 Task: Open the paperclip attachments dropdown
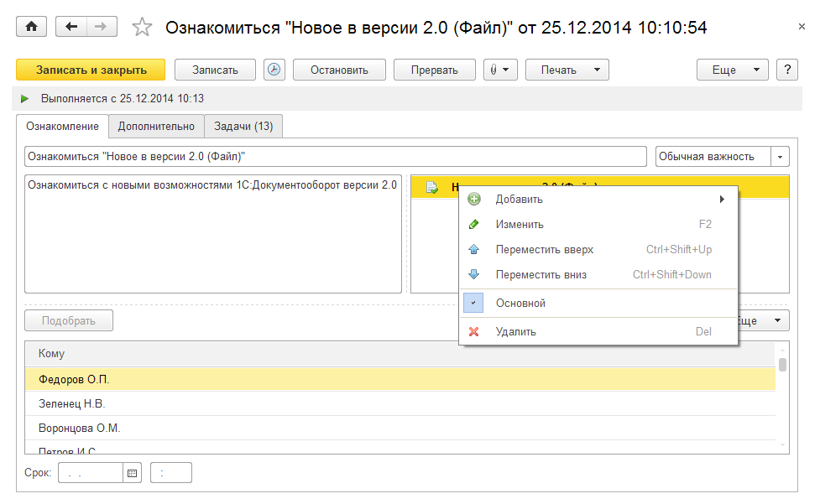click(x=500, y=70)
